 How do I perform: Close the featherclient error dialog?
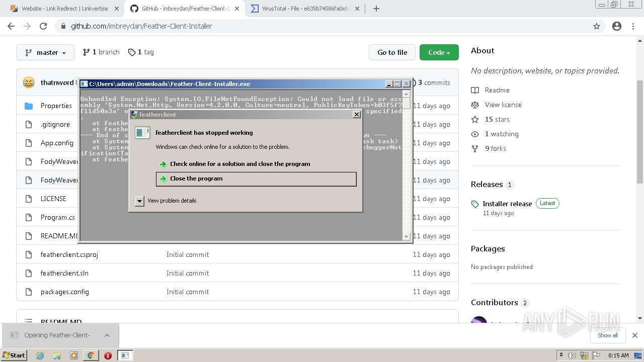pos(357,114)
